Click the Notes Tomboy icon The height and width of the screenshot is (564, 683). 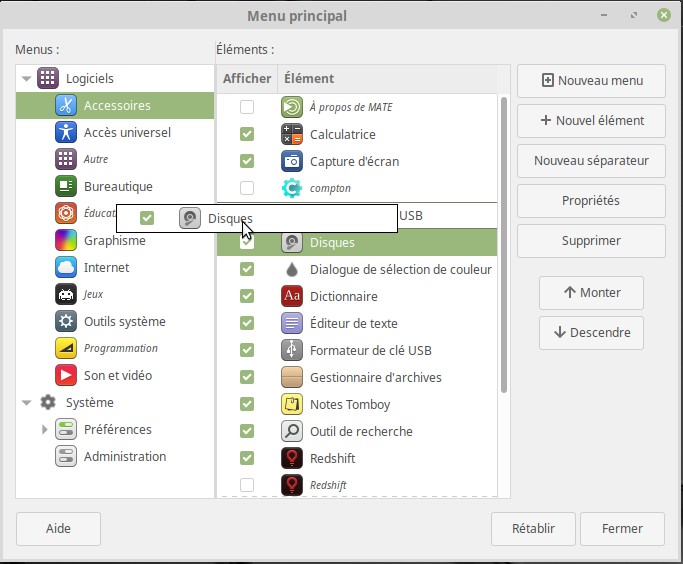(x=292, y=404)
